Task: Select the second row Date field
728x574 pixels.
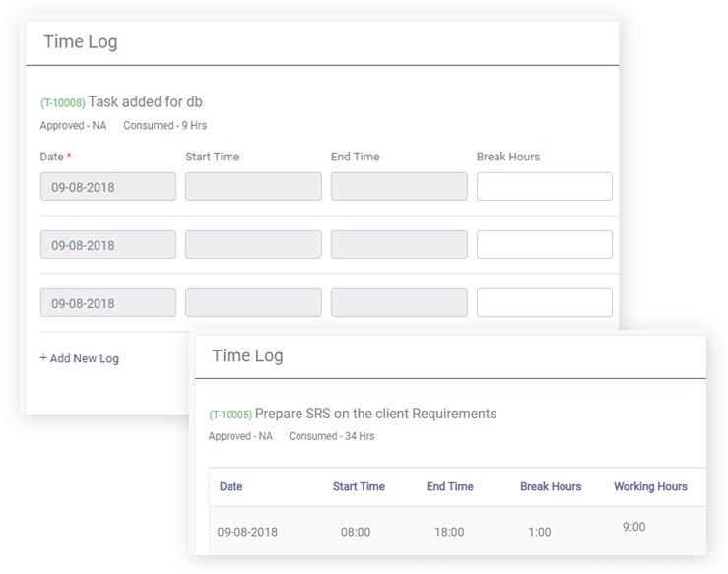Action: [108, 245]
